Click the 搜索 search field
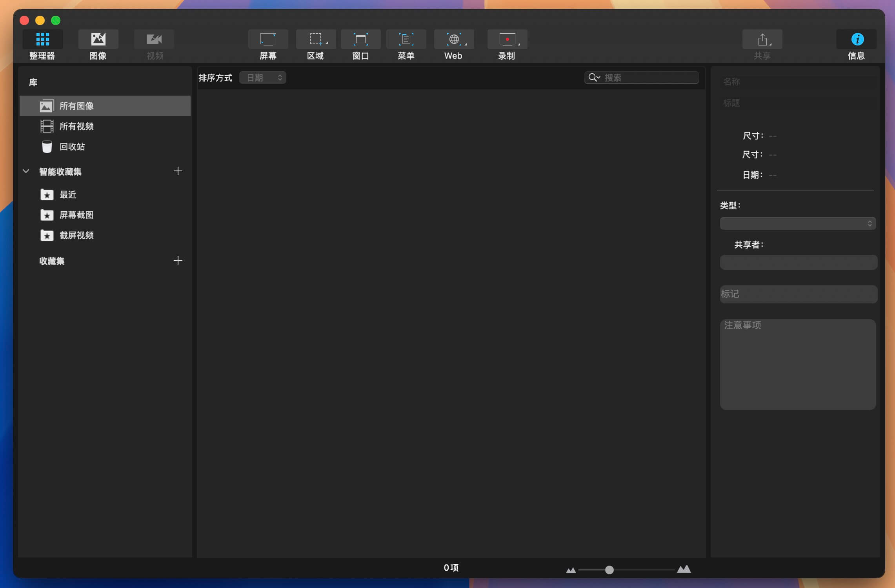895x588 pixels. click(642, 78)
